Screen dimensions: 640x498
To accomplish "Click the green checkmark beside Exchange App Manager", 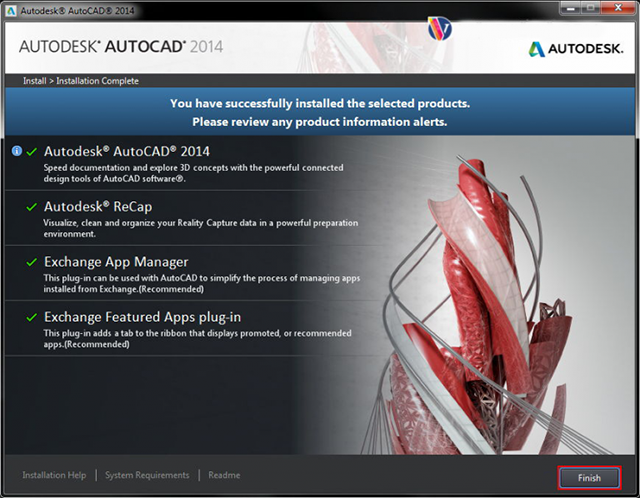I will coord(32,262).
